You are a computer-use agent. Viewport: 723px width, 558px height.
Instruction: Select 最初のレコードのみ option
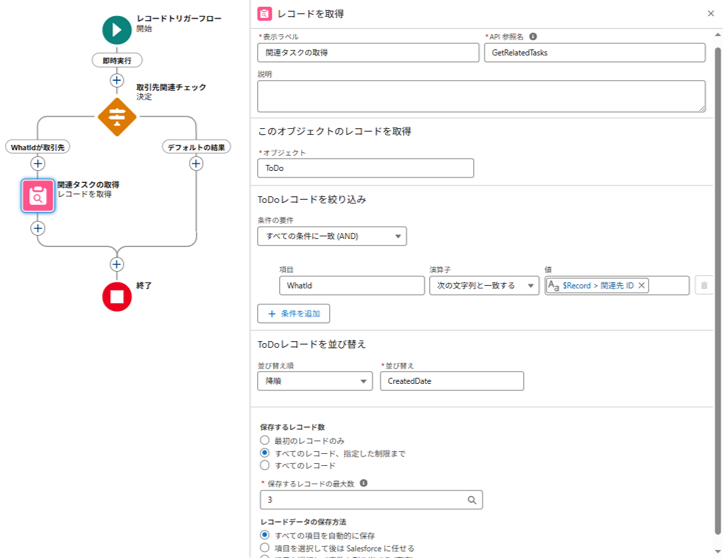point(264,440)
